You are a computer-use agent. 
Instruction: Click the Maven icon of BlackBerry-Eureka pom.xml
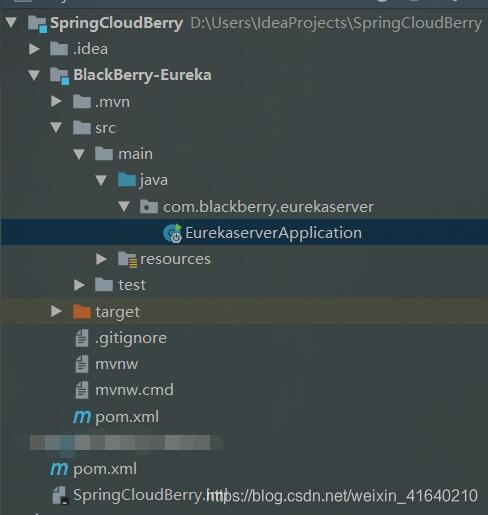pyautogui.click(x=82, y=417)
